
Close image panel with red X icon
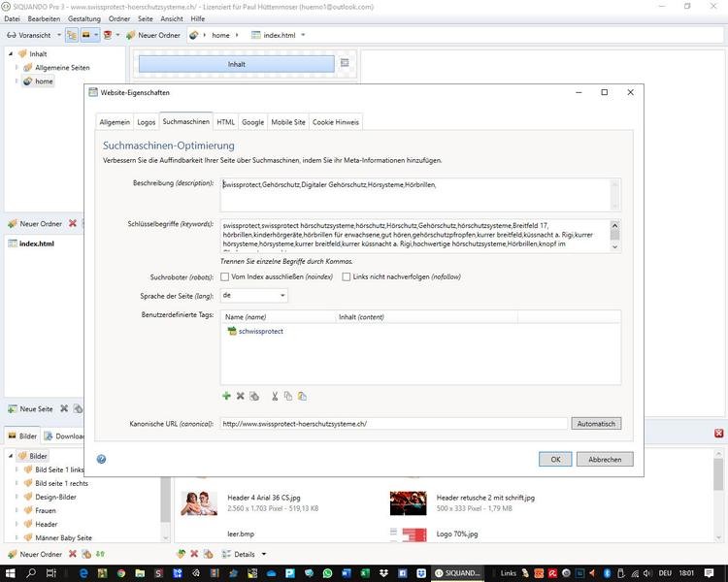coord(718,433)
